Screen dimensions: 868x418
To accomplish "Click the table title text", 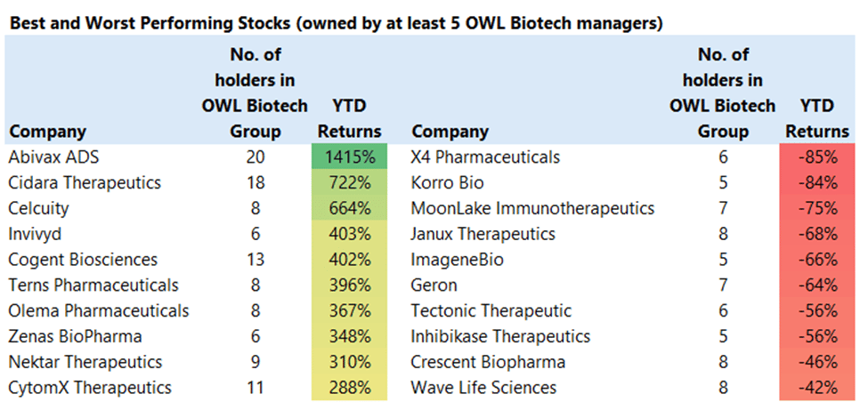I will pyautogui.click(x=337, y=24).
